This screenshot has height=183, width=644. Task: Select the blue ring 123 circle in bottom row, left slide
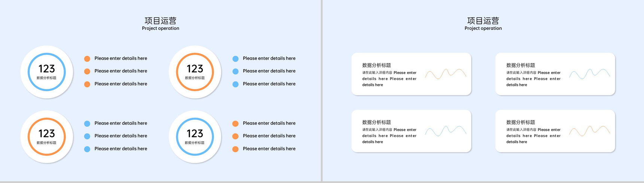(x=195, y=137)
